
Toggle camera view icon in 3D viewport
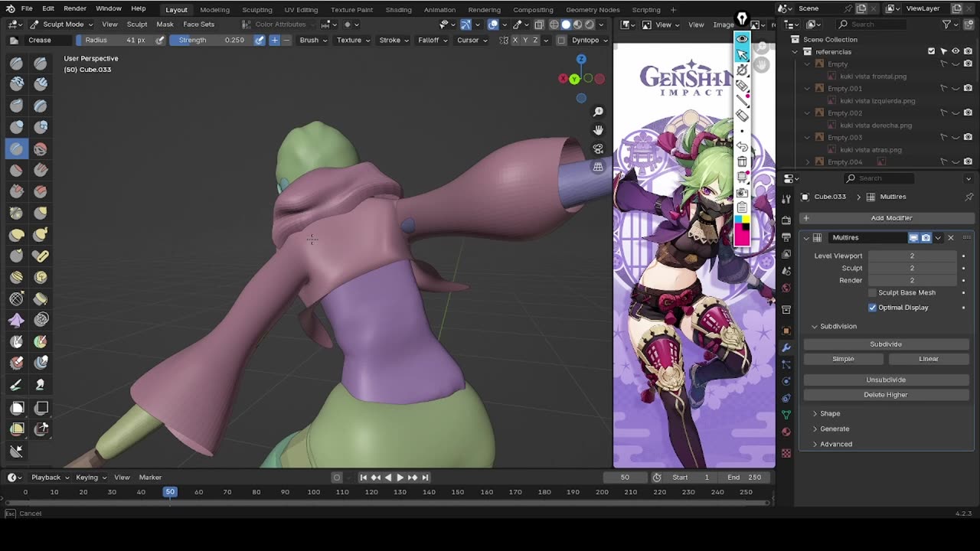(598, 148)
